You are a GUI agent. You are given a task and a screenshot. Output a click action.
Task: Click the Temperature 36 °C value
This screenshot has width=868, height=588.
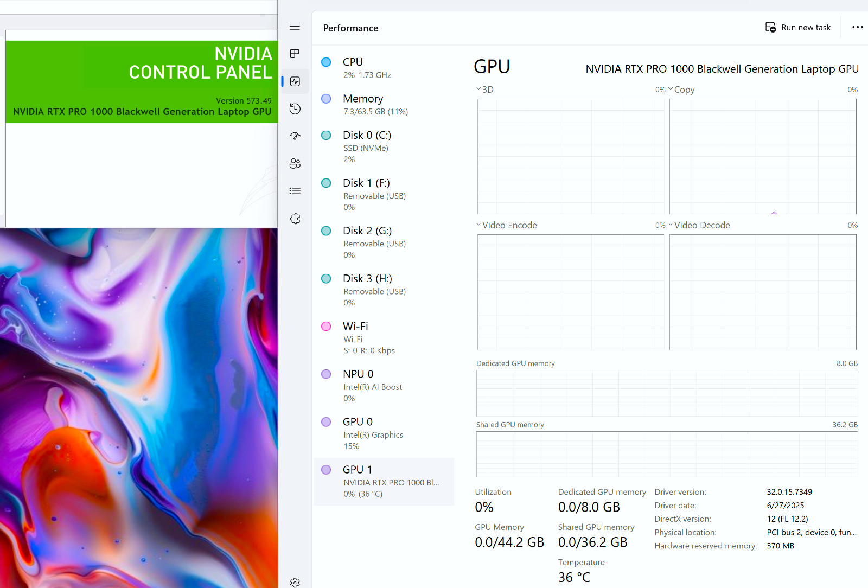pos(574,578)
